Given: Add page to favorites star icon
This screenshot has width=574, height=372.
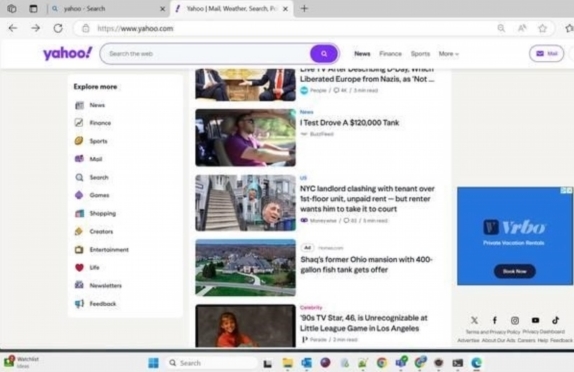Looking at the screenshot, I should tap(542, 28).
